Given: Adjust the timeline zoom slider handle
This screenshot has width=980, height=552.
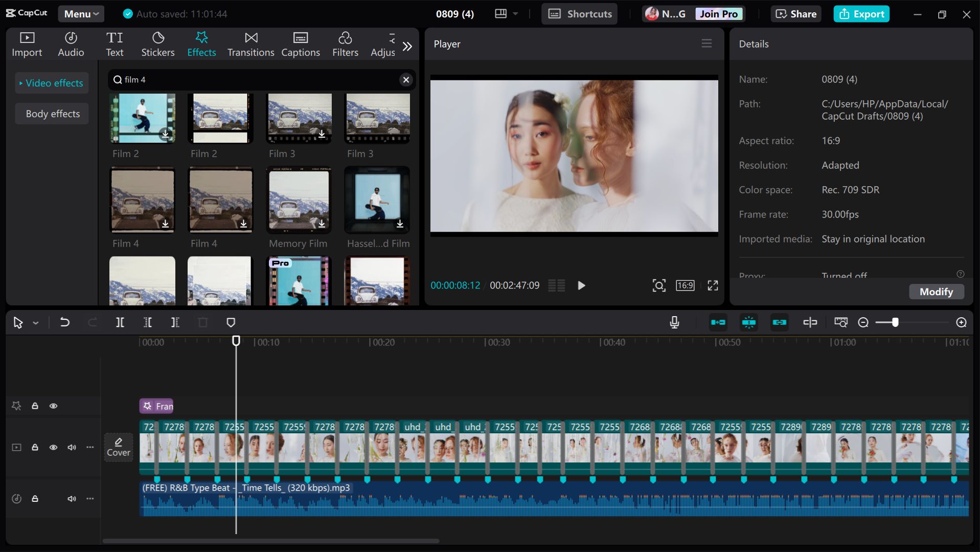Looking at the screenshot, I should pyautogui.click(x=895, y=322).
